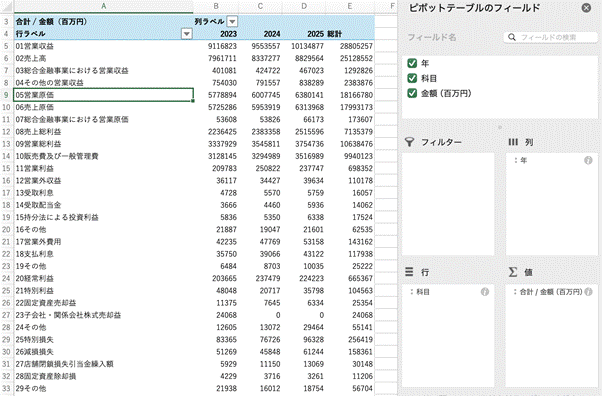Click cell 01営業収益
The width and height of the screenshot is (602, 396).
tap(104, 46)
